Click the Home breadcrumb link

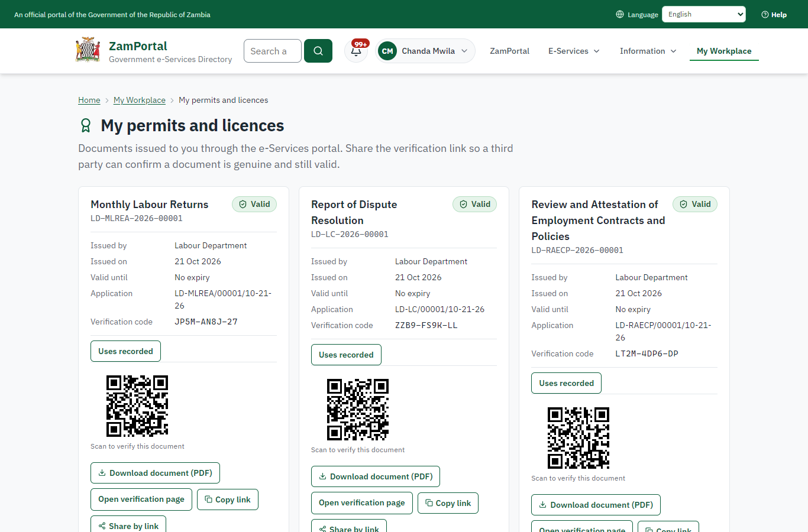pyautogui.click(x=89, y=100)
